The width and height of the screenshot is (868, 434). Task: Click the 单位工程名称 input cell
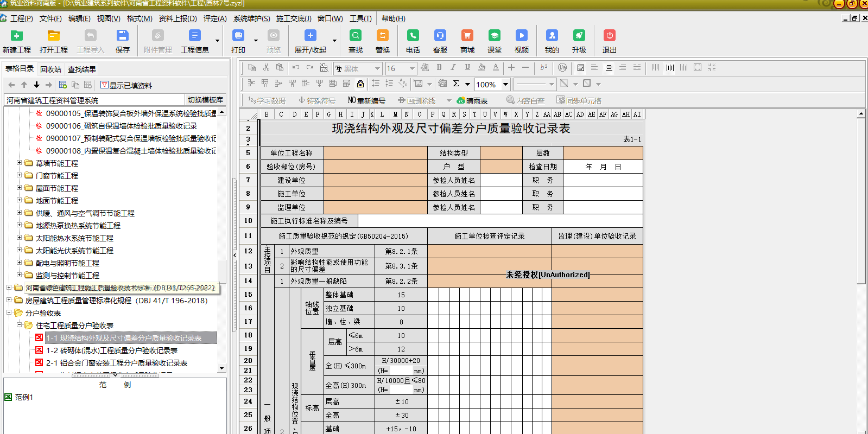click(375, 153)
